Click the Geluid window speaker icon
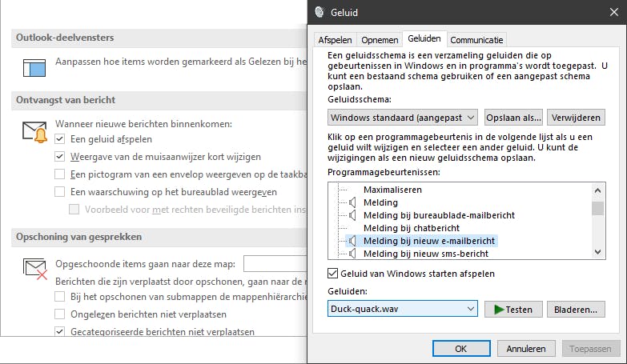 coord(320,11)
